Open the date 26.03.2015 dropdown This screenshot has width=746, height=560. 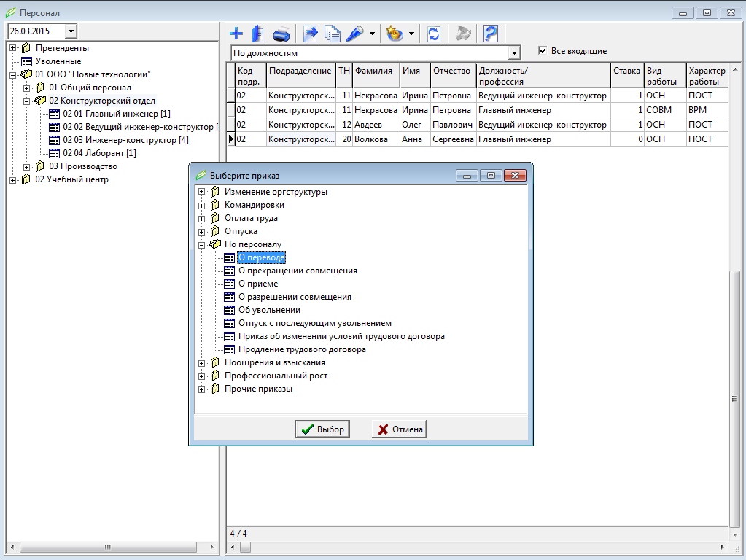coord(71,31)
